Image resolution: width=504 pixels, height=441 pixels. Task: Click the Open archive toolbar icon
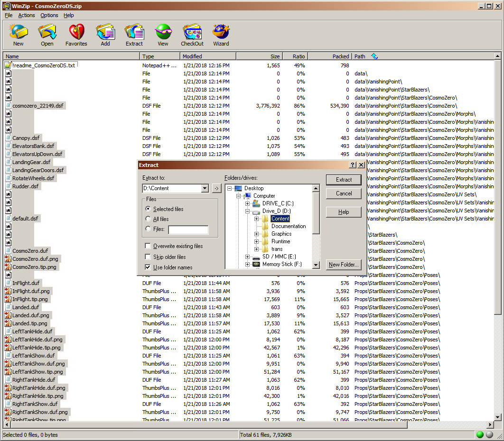(x=47, y=32)
